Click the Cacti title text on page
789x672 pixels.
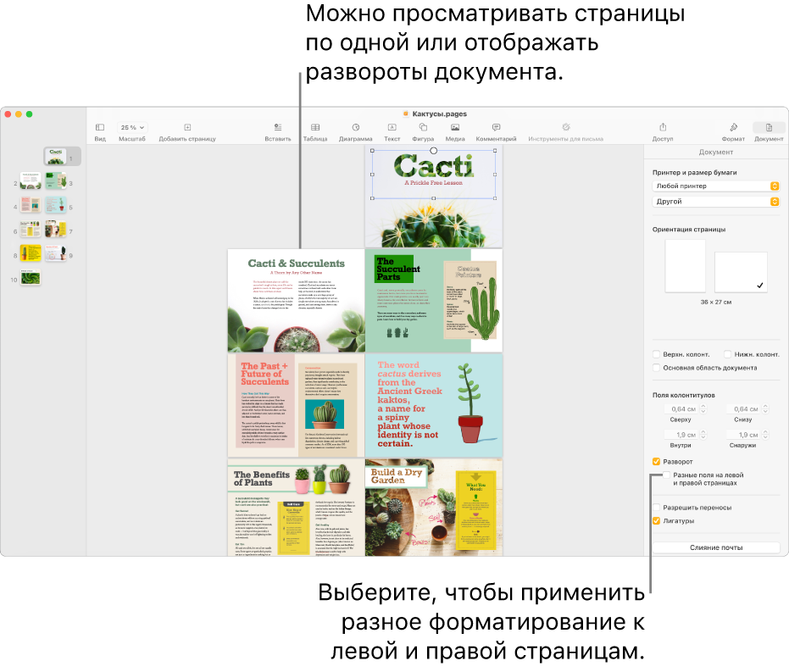pos(434,165)
